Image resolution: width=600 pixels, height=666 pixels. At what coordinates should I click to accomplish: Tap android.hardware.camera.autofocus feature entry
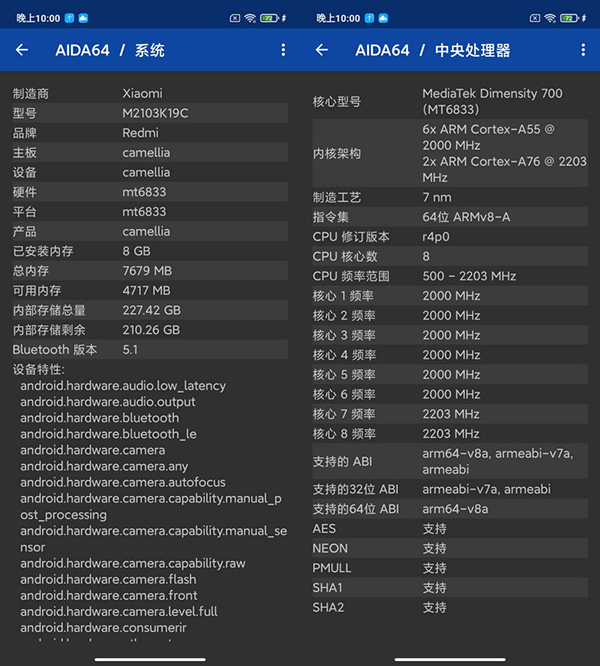click(x=122, y=482)
